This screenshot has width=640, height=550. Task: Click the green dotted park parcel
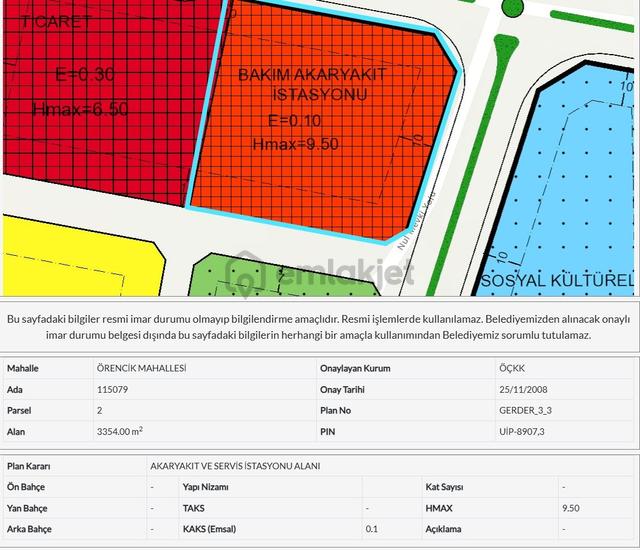point(282,277)
